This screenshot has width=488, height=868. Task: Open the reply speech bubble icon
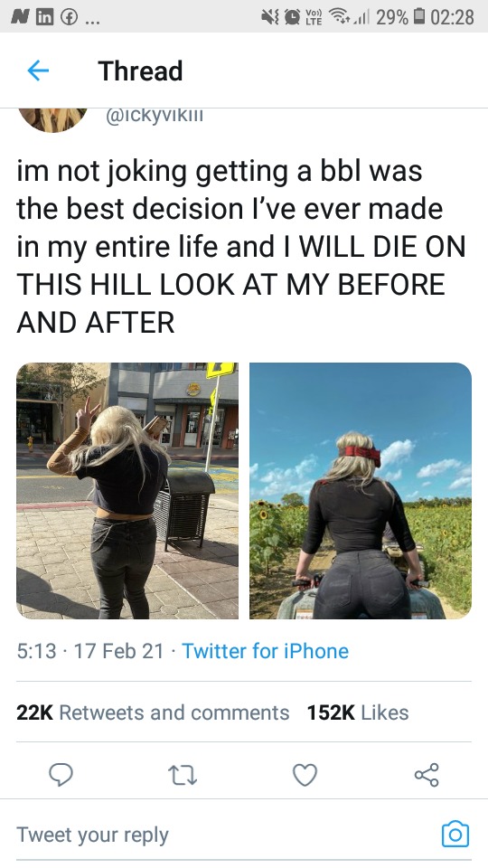point(61,775)
